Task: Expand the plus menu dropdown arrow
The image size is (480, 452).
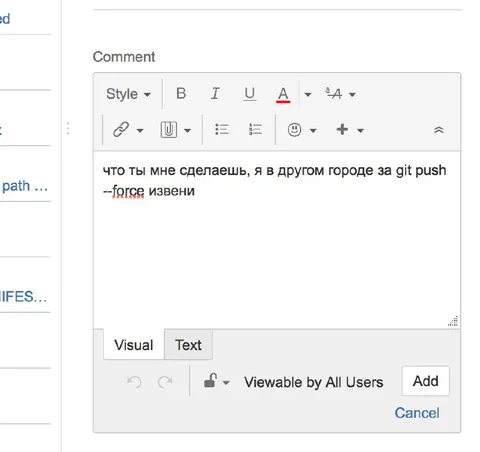Action: coord(360,130)
